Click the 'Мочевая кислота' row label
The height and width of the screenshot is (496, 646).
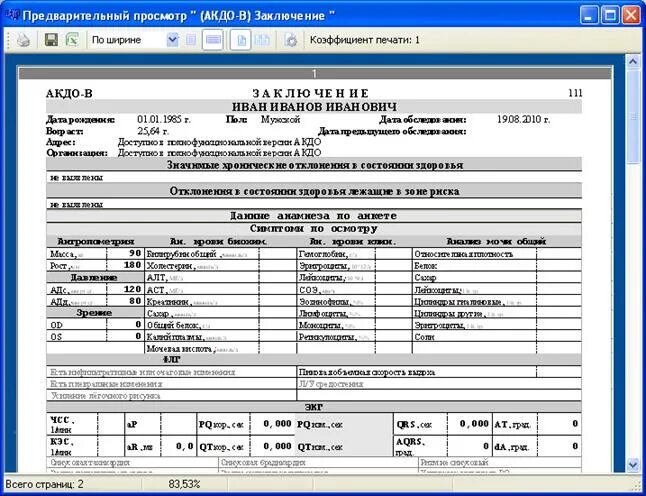tap(180, 349)
